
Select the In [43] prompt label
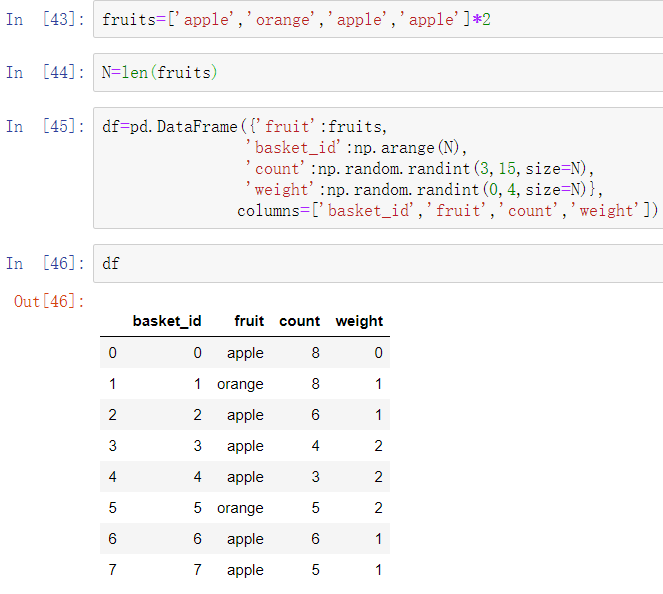pos(45,19)
